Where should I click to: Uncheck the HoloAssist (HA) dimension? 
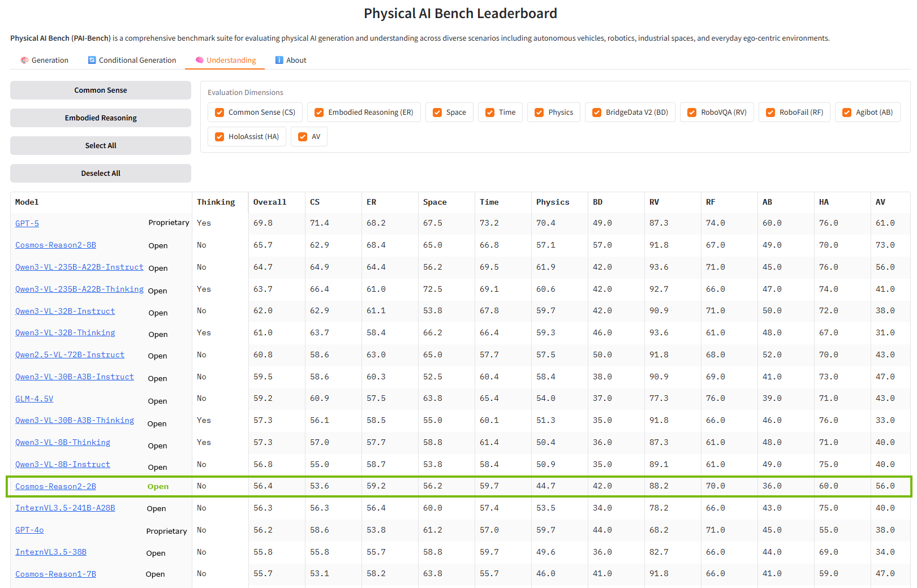coord(219,136)
